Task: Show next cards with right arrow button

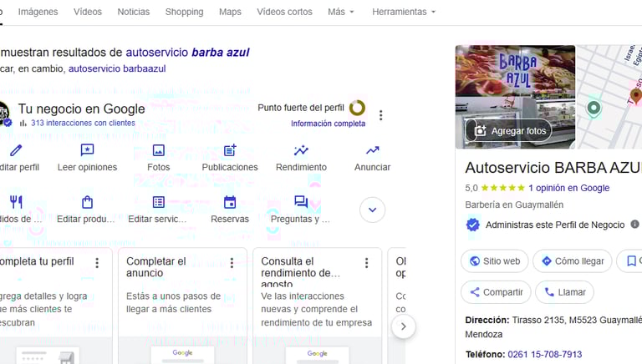Action: point(403,326)
